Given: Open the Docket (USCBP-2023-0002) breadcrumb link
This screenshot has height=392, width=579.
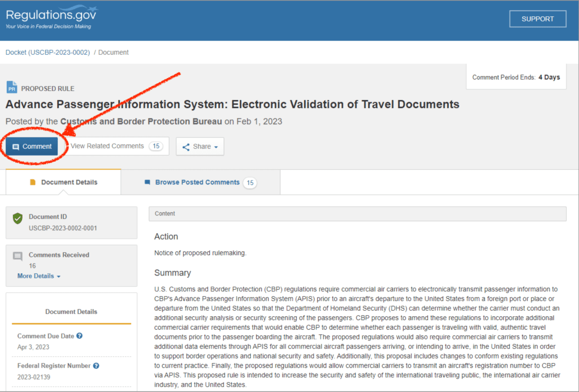Looking at the screenshot, I should click(47, 52).
